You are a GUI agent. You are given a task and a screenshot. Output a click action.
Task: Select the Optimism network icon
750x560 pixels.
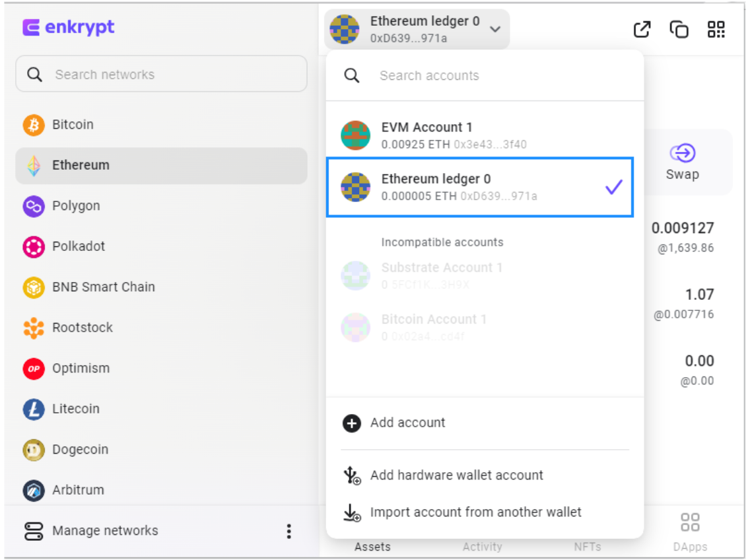[34, 369]
